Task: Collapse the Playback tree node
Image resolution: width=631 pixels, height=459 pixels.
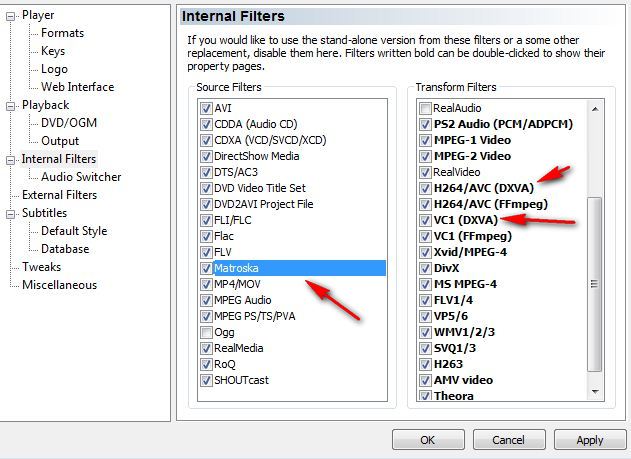Action: 10,107
